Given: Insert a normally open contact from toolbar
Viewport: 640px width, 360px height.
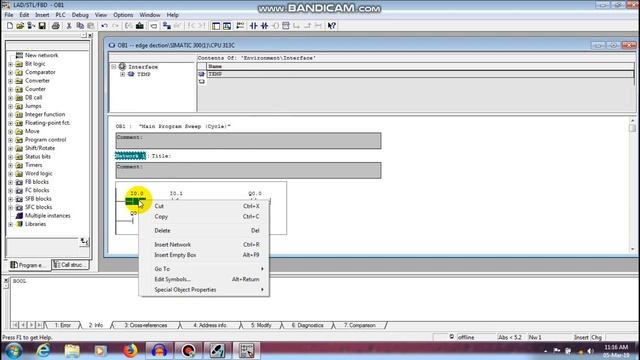Looking at the screenshot, I should pos(253,26).
